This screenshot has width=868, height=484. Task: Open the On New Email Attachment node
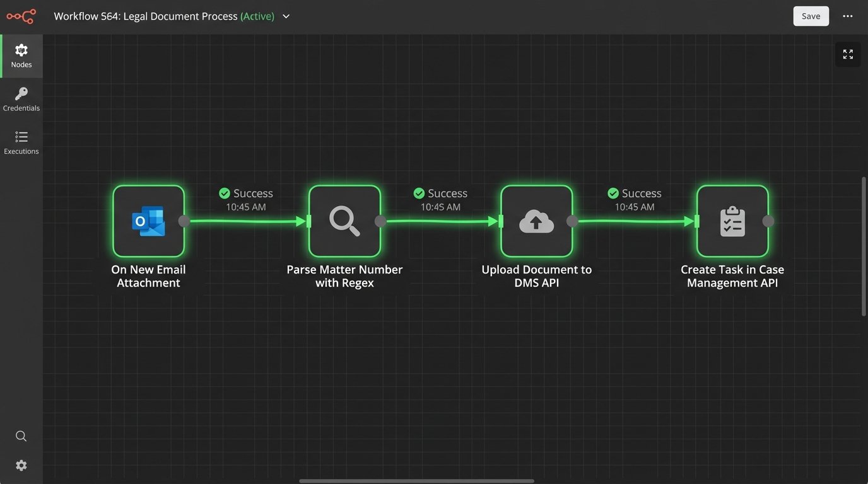tap(148, 221)
